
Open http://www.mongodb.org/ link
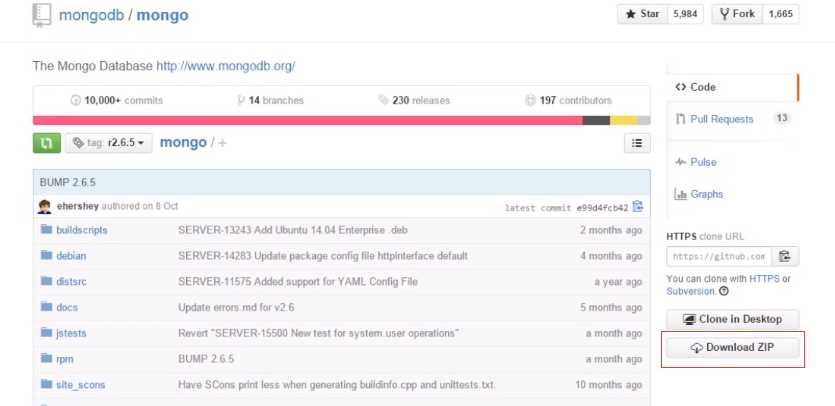(226, 66)
